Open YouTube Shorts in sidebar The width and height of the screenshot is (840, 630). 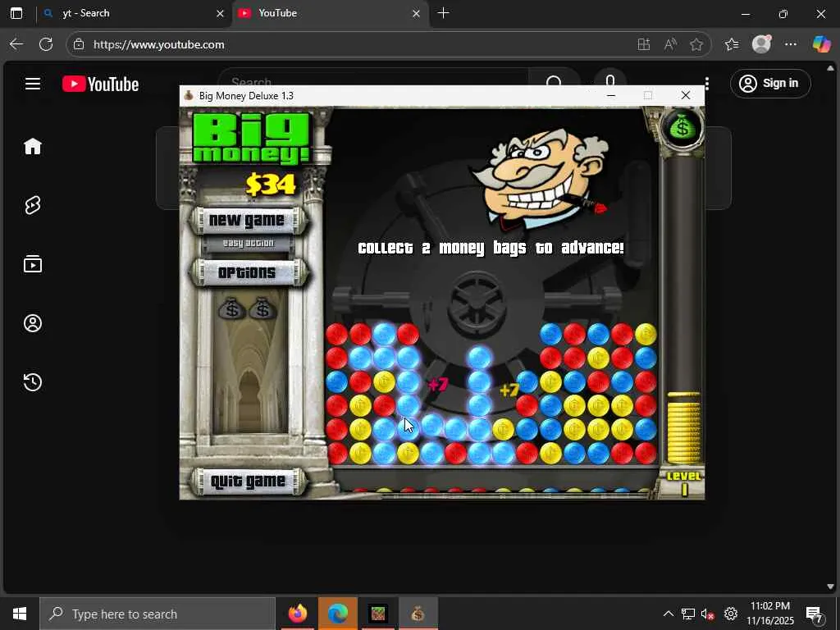click(33, 204)
